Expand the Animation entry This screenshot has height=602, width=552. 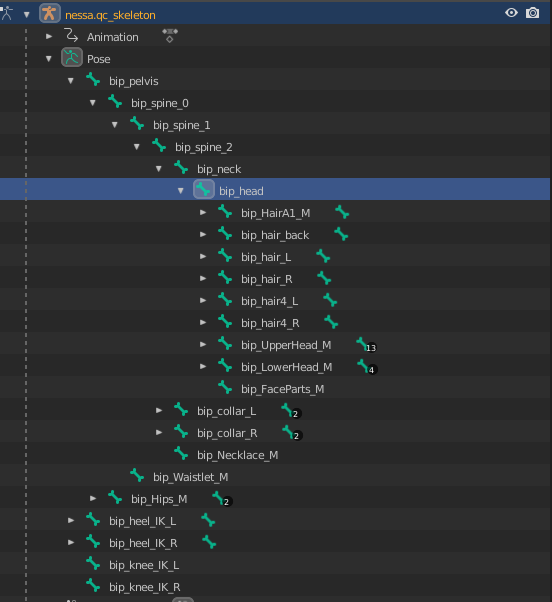49,36
